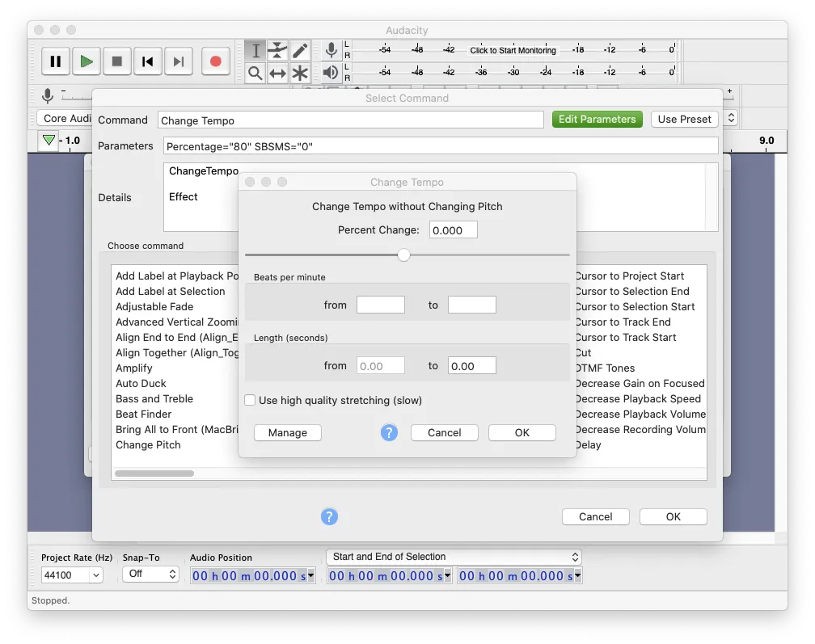Click the Manage button in Change Tempo

[288, 432]
